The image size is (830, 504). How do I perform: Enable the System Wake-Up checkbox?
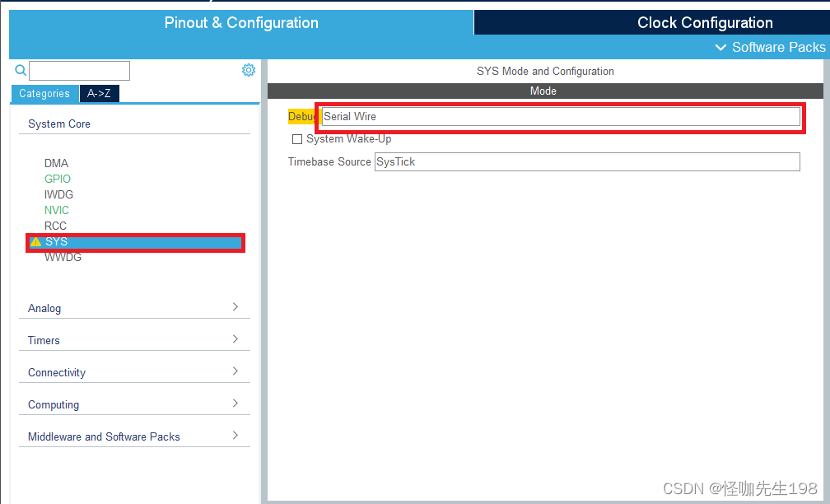click(297, 139)
